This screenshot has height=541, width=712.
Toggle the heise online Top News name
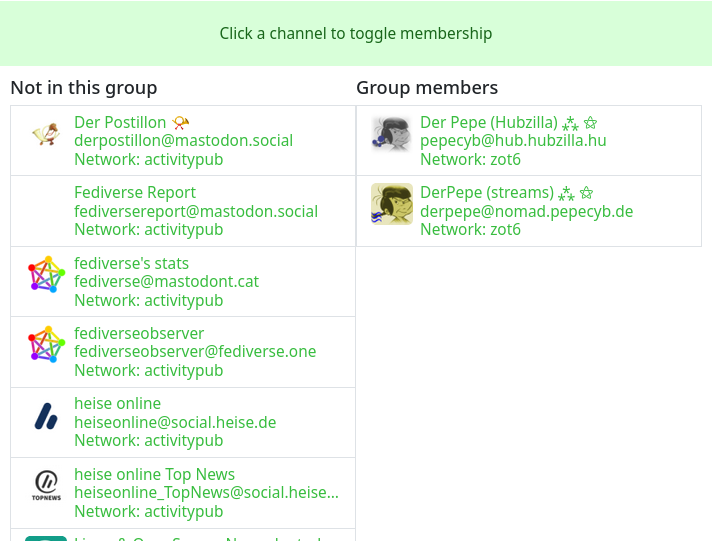click(154, 475)
